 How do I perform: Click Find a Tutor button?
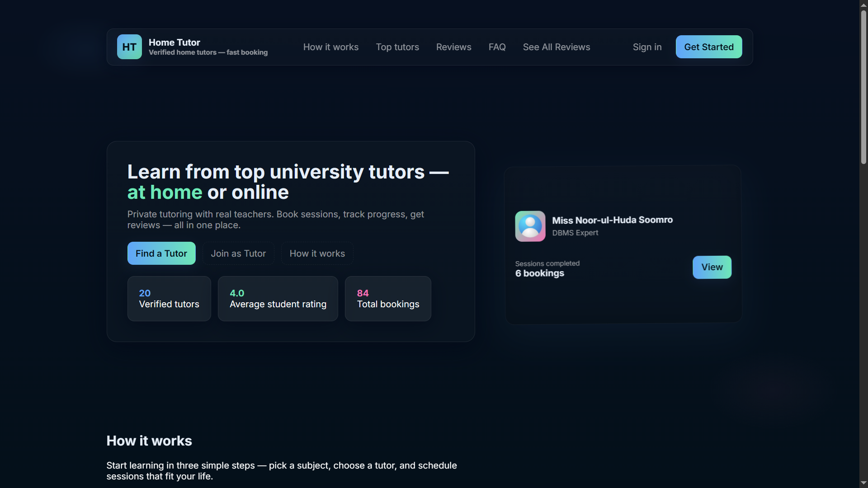pyautogui.click(x=161, y=253)
